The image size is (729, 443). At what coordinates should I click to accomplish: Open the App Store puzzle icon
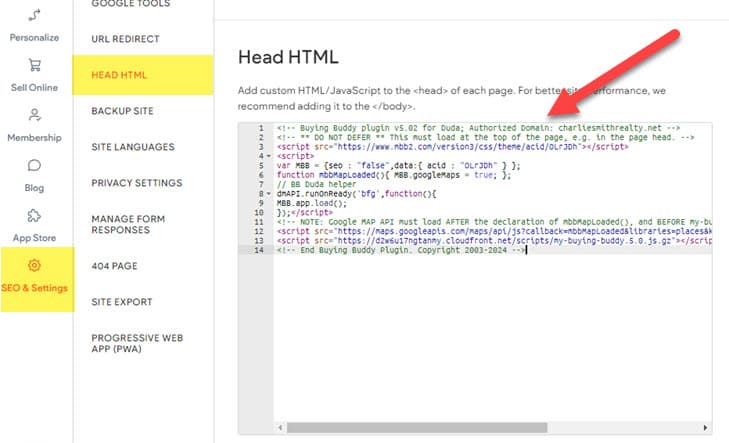(x=34, y=216)
